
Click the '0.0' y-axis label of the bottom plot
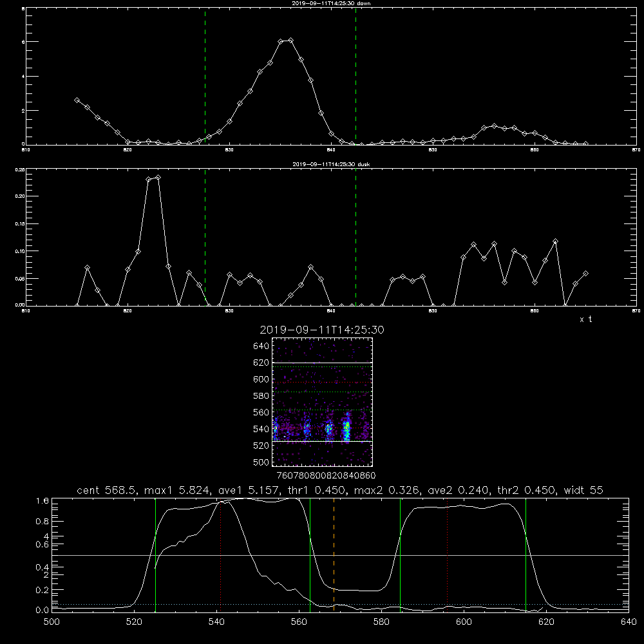point(43,610)
